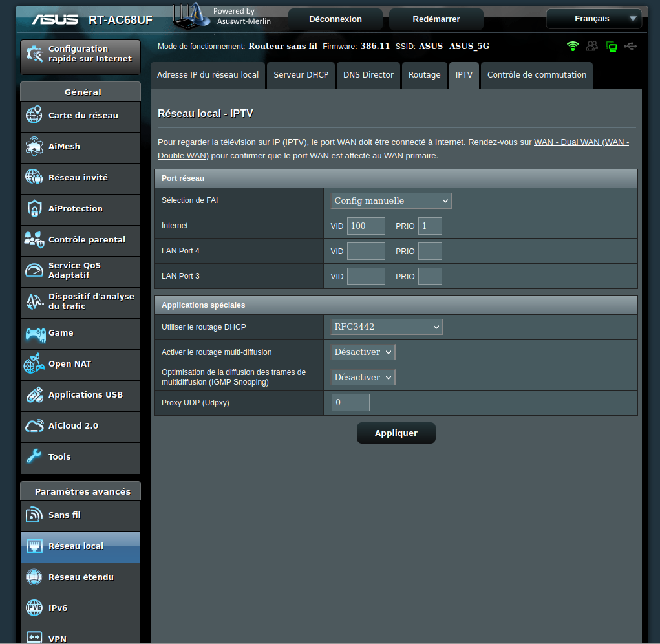Open the Sélection de FAI dropdown
Image resolution: width=660 pixels, height=644 pixels.
pos(391,201)
